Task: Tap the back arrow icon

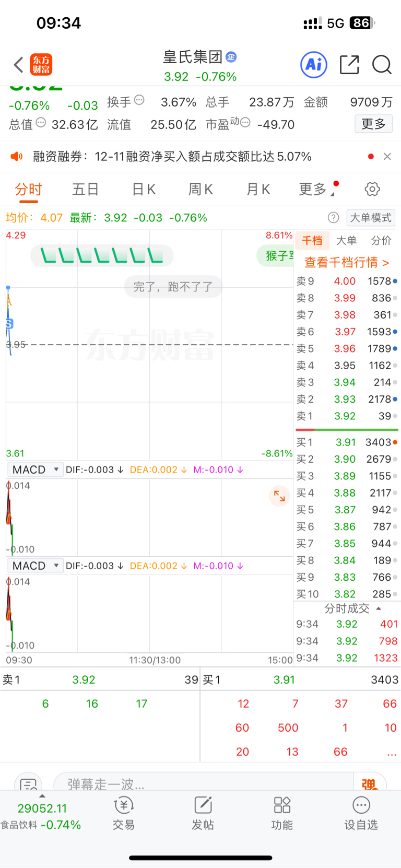Action: (19, 65)
